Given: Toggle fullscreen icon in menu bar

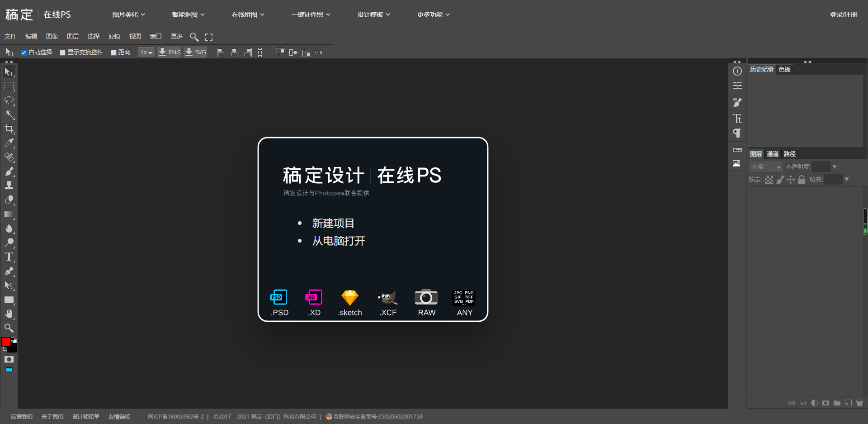Looking at the screenshot, I should pos(209,37).
